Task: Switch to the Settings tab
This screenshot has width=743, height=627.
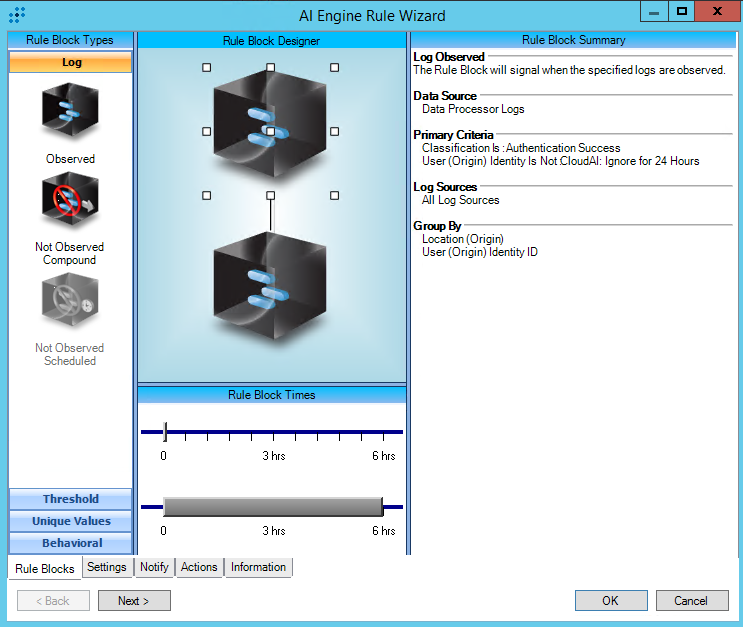Action: [107, 567]
